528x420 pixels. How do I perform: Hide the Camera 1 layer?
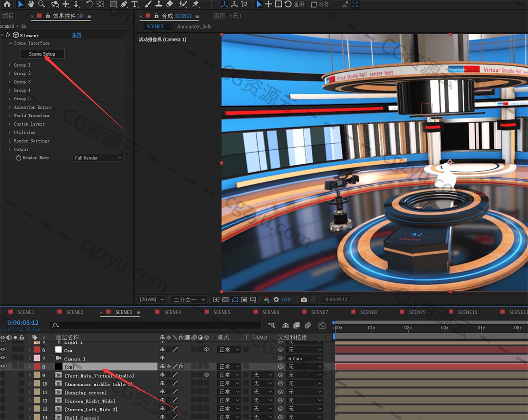point(3,358)
